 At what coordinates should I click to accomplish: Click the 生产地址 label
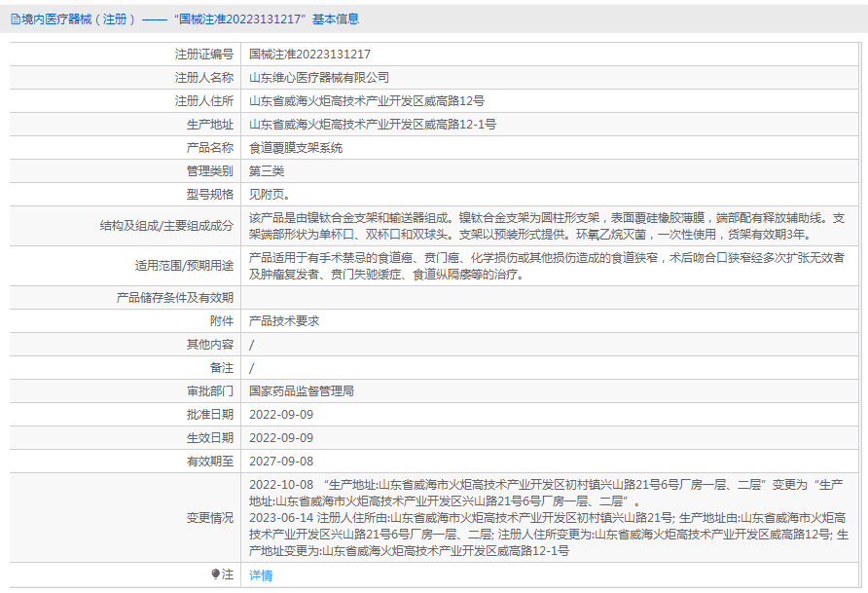click(210, 125)
